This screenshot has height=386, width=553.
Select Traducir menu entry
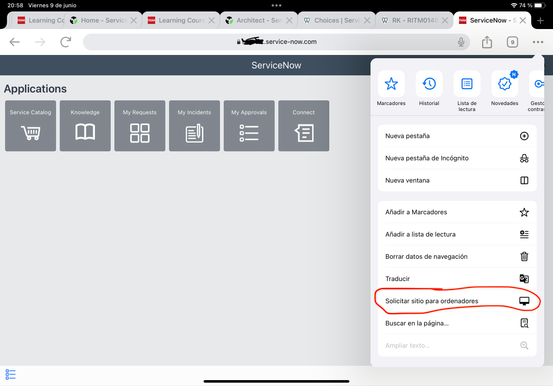pyautogui.click(x=457, y=279)
